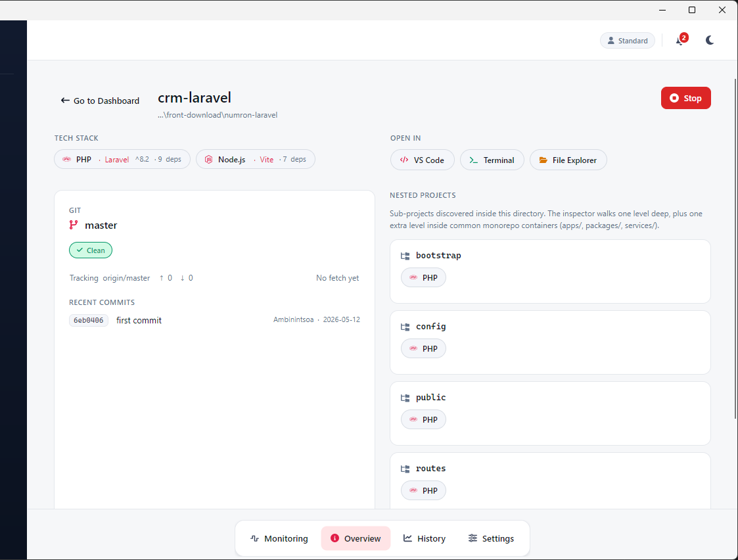Viewport: 738px width, 560px height.
Task: Click the PHP chip under config
Action: (x=424, y=349)
